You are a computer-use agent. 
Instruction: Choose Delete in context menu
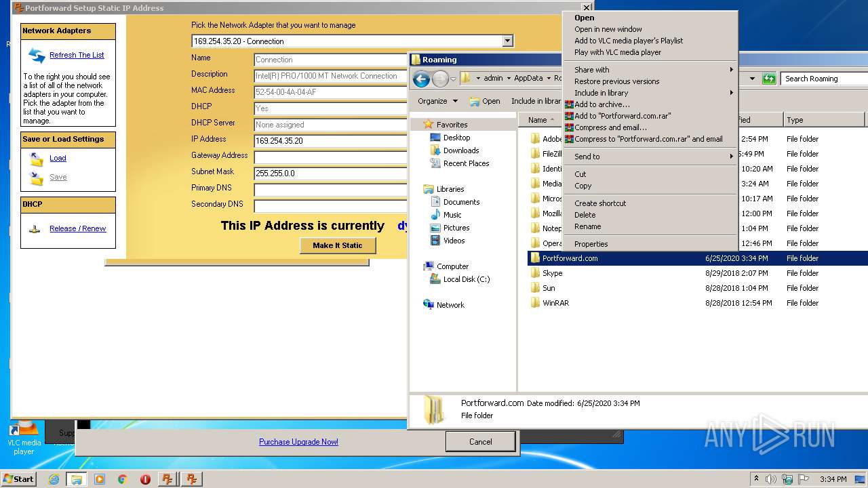click(x=650, y=215)
